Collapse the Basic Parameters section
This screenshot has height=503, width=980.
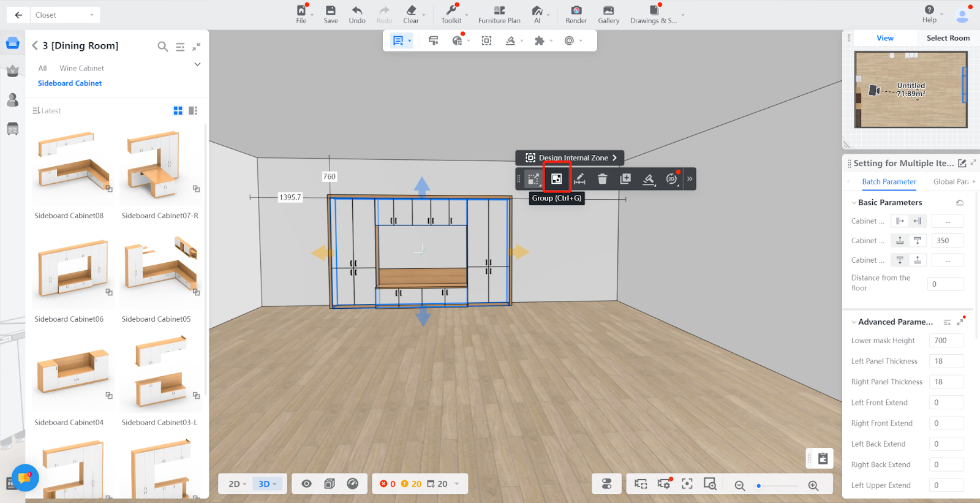point(854,203)
